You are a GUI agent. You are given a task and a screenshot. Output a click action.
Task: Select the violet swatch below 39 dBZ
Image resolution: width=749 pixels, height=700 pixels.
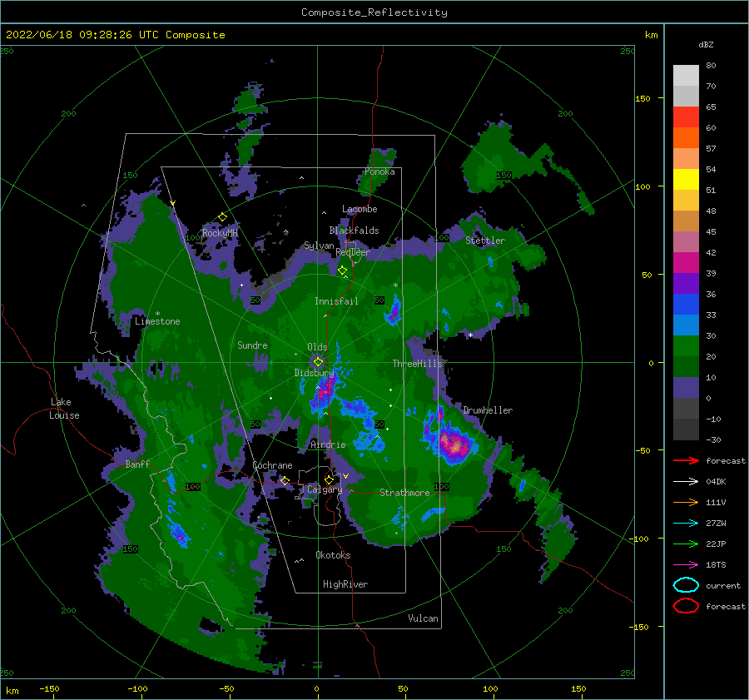[686, 284]
